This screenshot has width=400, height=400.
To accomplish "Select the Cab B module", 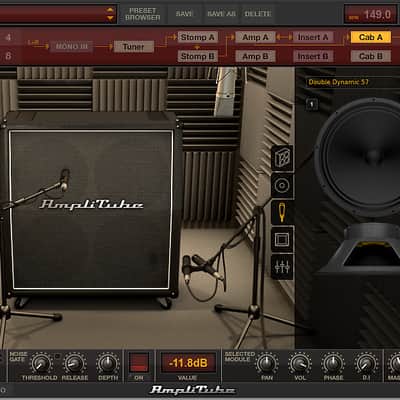I will [x=371, y=56].
